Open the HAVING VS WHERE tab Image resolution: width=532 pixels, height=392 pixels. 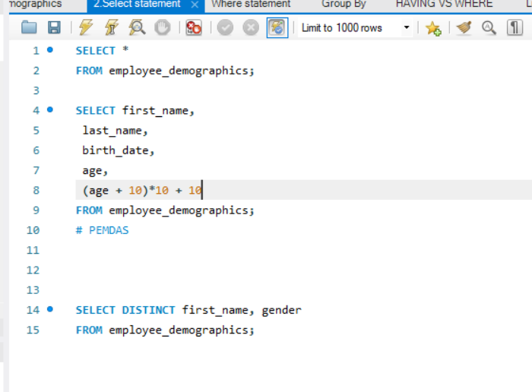coord(444,4)
